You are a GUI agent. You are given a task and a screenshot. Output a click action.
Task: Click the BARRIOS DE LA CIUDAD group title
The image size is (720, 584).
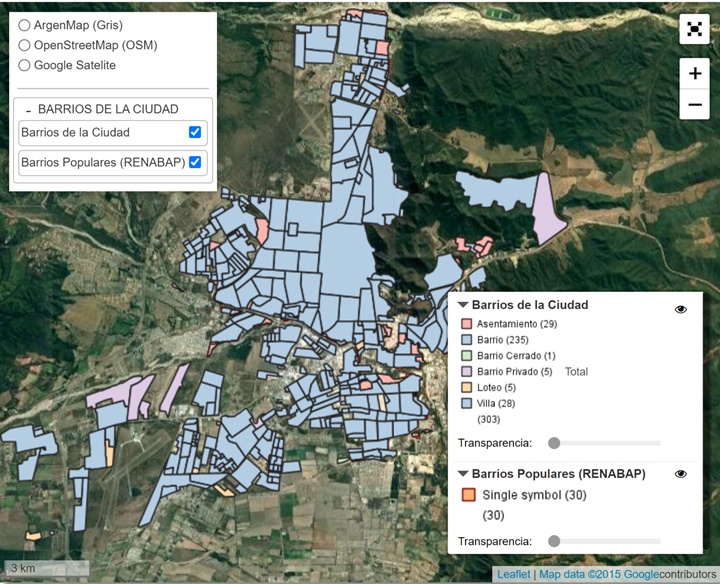(108, 109)
